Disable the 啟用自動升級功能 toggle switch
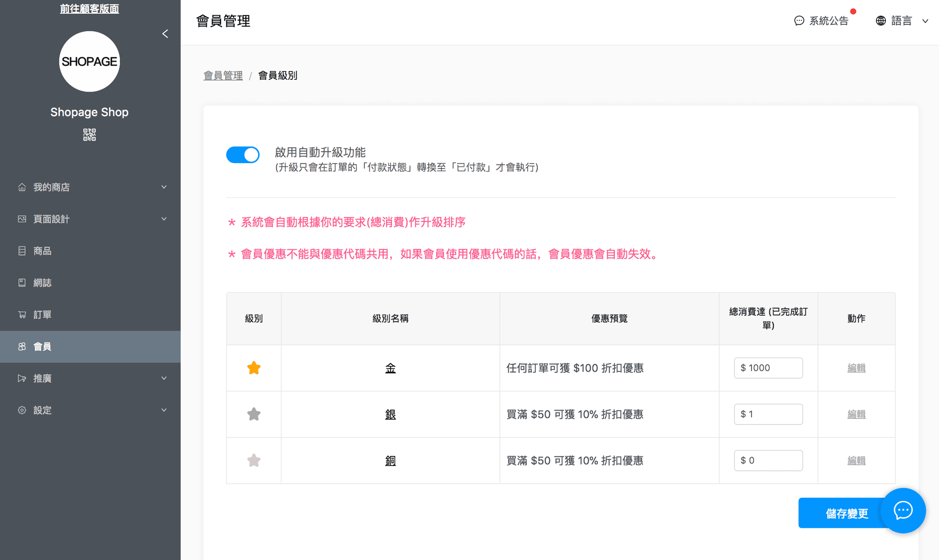939x560 pixels. 243,155
